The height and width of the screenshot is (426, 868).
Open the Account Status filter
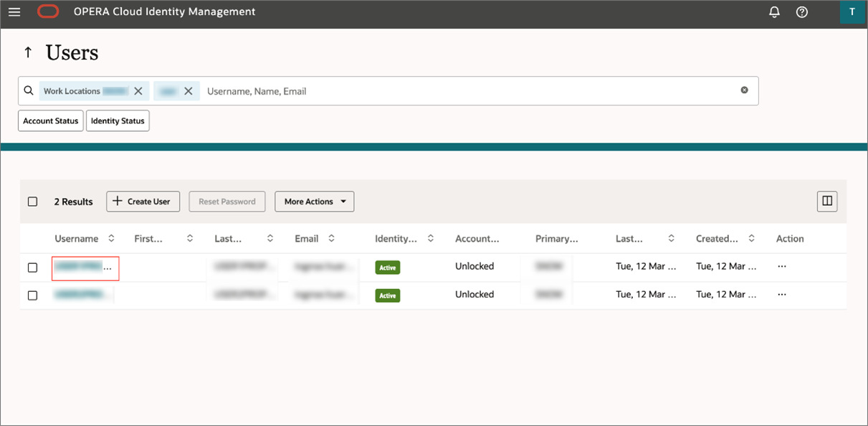coord(51,121)
